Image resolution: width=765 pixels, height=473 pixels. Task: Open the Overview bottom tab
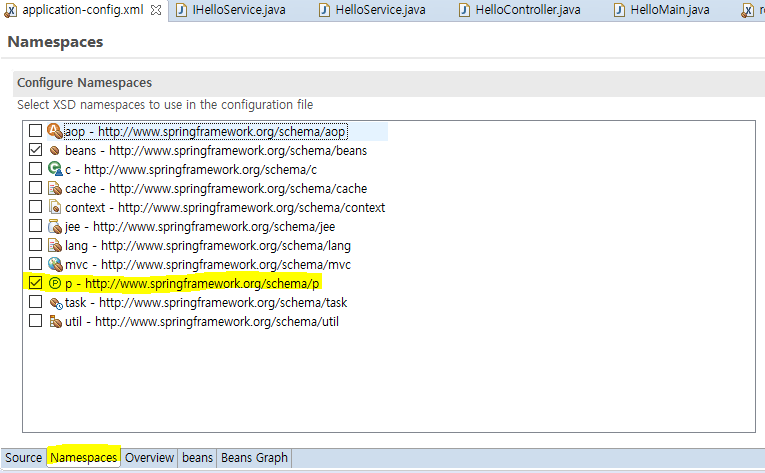(x=149, y=458)
